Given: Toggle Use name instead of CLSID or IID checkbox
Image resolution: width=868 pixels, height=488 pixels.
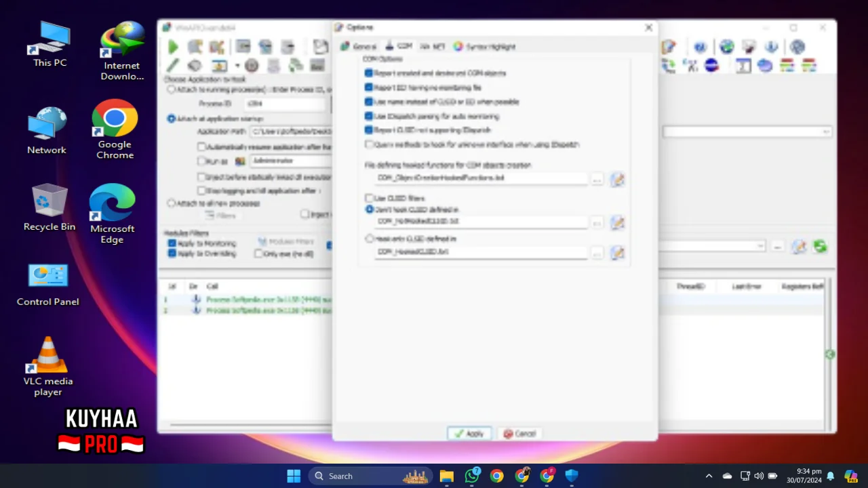Looking at the screenshot, I should [x=369, y=102].
